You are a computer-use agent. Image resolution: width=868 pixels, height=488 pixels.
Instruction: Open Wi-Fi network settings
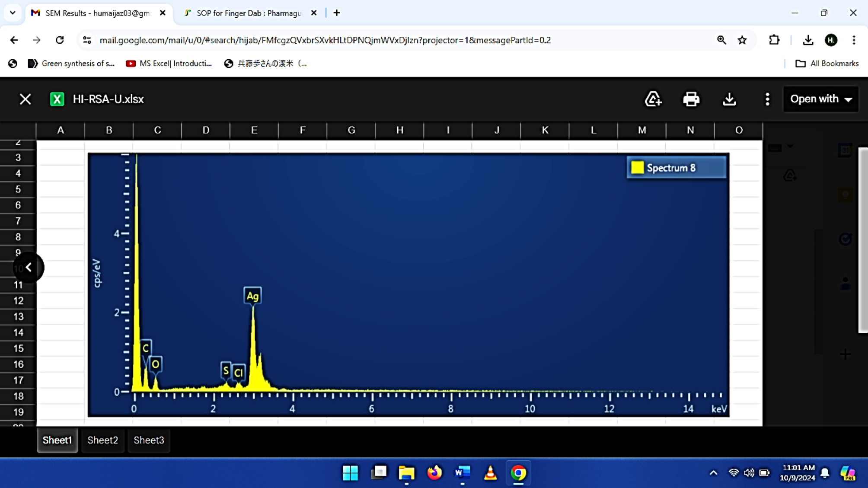(734, 473)
